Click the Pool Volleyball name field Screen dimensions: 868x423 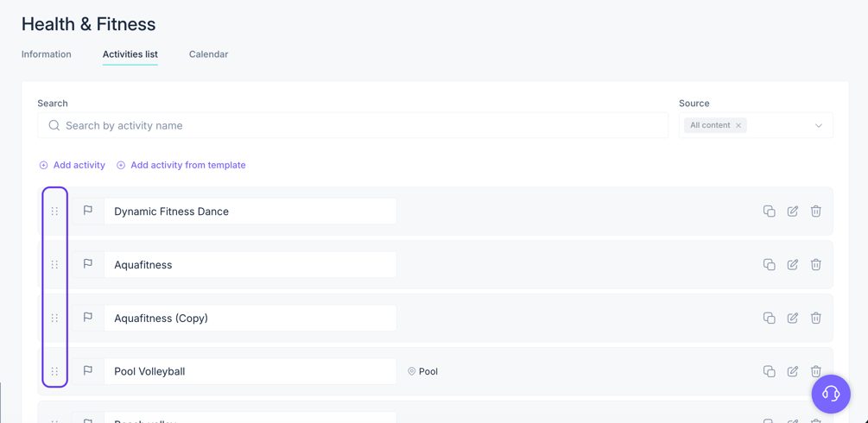[x=250, y=371]
